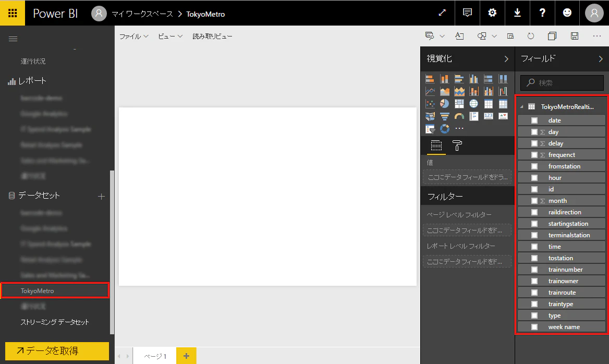
Task: Open the ビュー menu
Action: point(170,36)
